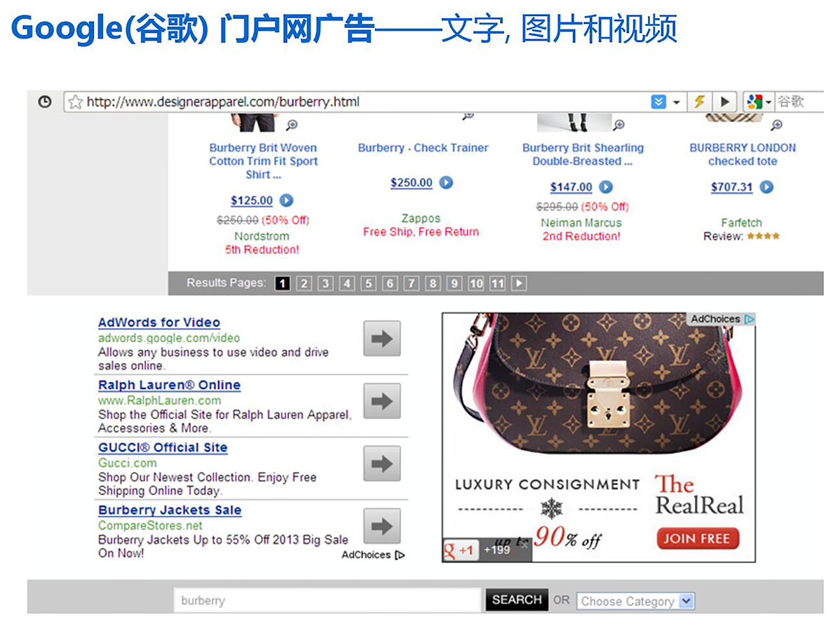Click the burberry search input field
Screen dimensions: 840x631
point(327,600)
